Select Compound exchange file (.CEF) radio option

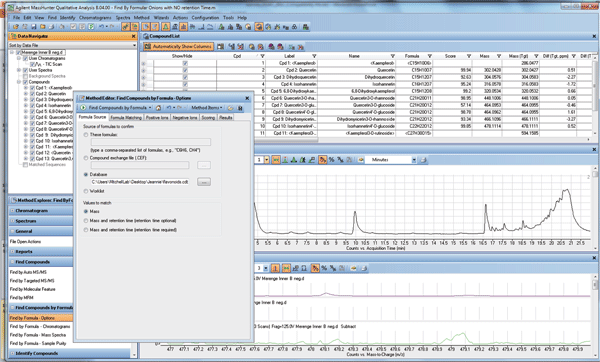click(86, 158)
